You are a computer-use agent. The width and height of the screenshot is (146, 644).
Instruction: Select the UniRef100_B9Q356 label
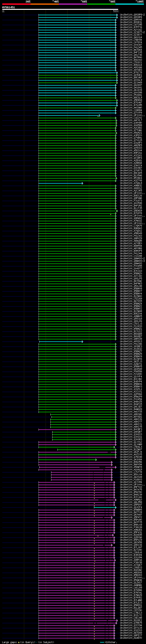(x=131, y=462)
